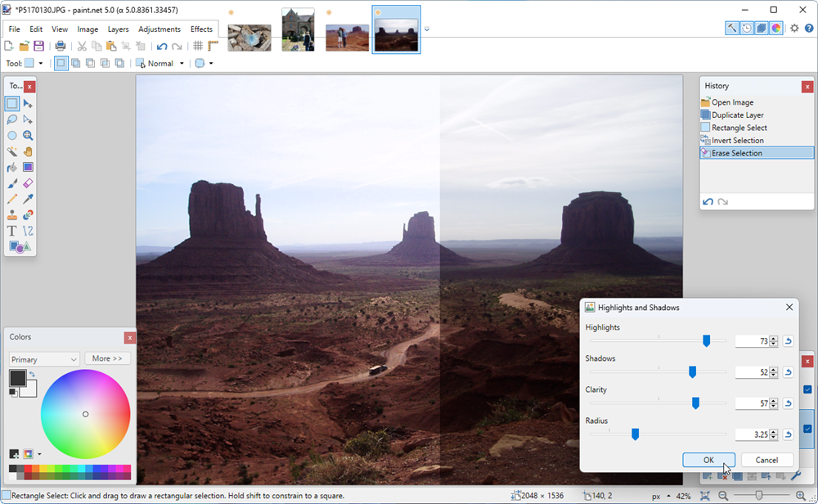The width and height of the screenshot is (818, 504).
Task: Activate the Text tool
Action: pos(12,232)
